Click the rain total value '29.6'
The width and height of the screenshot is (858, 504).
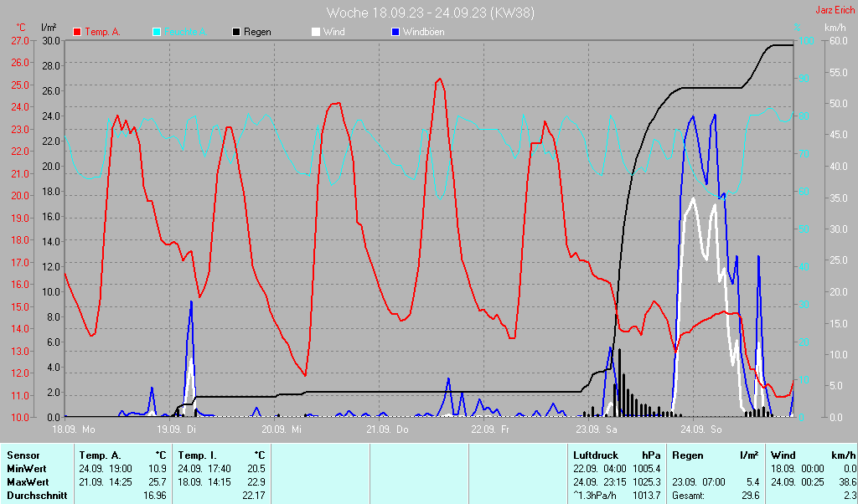pos(751,496)
